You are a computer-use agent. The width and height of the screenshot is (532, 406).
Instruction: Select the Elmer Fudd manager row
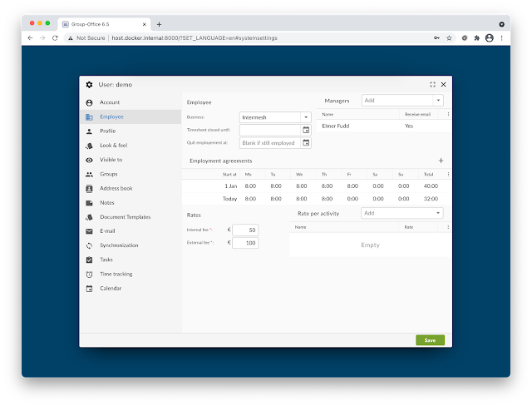384,126
